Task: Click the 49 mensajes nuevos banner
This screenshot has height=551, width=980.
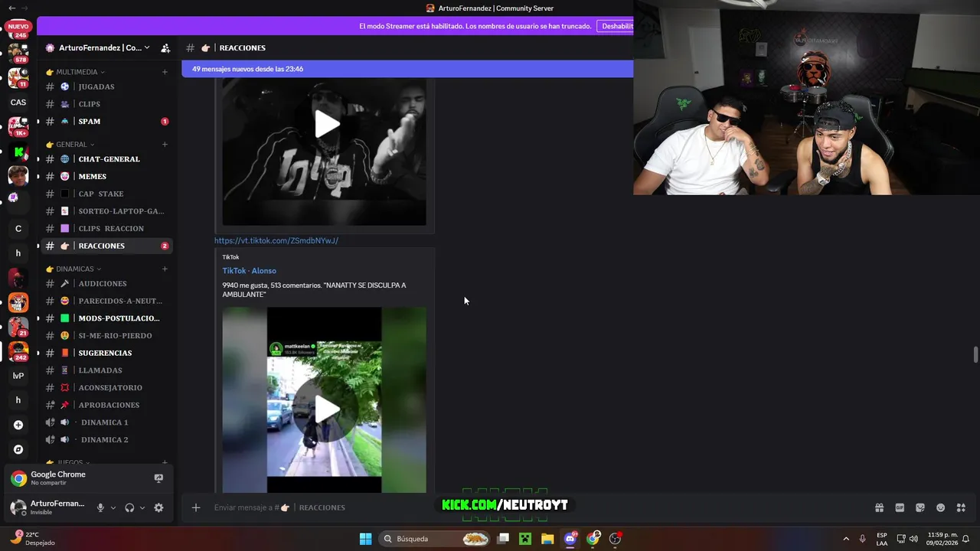Action: click(407, 69)
